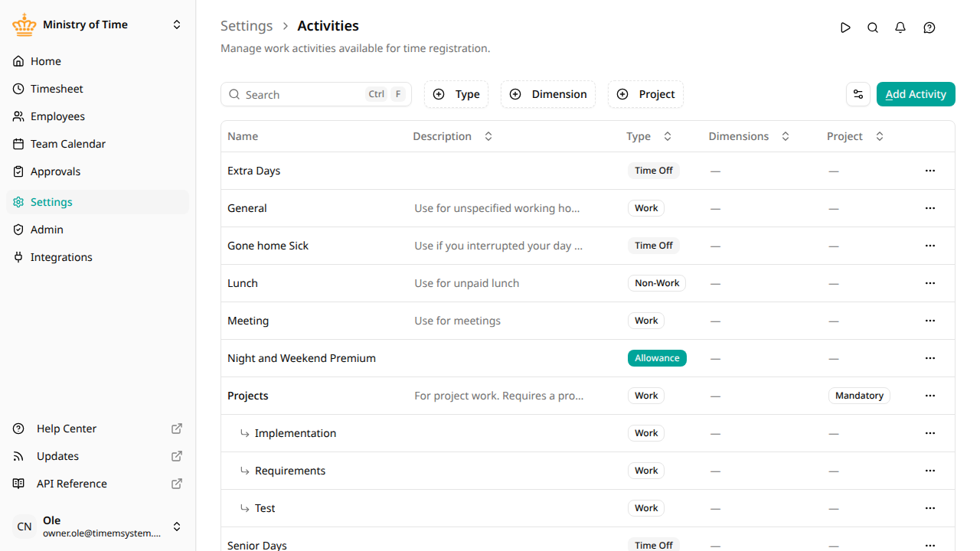Open row actions for Requirements

pyautogui.click(x=930, y=471)
